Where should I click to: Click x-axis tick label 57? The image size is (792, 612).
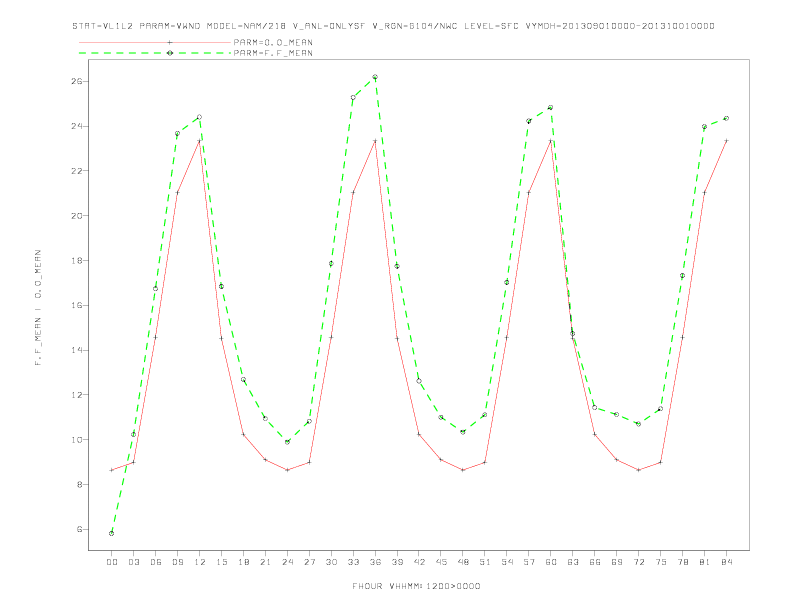click(529, 562)
